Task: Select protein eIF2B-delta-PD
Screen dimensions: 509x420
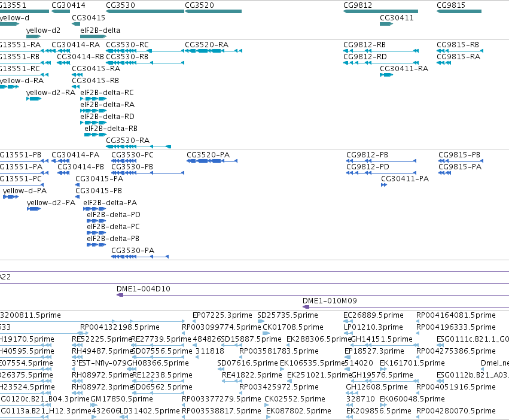Action: coord(114,215)
